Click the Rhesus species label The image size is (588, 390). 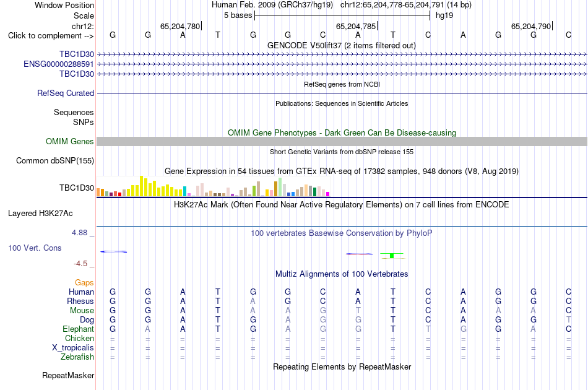[80, 301]
